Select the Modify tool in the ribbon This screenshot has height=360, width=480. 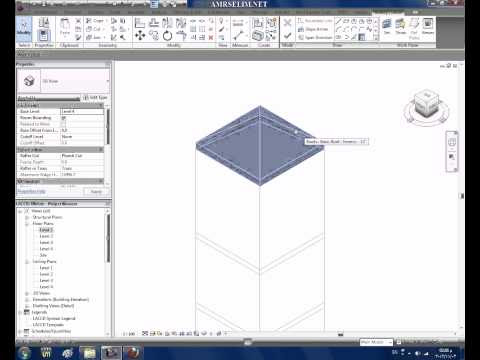24,29
